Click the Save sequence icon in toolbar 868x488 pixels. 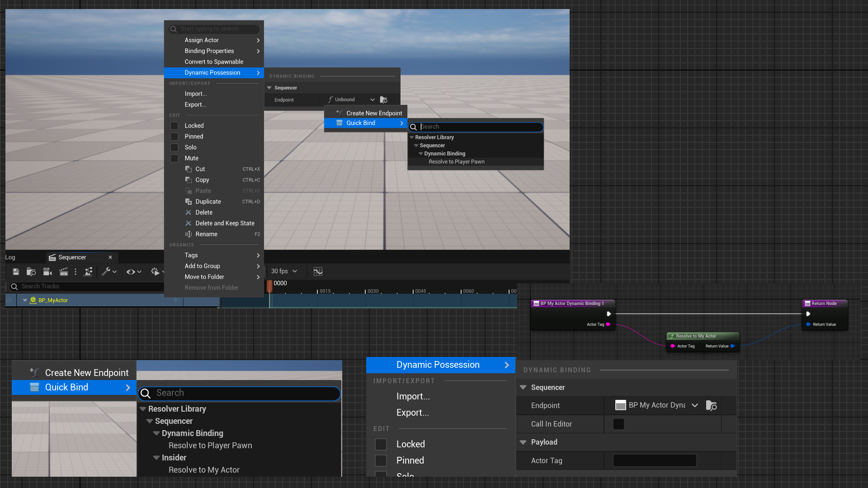pyautogui.click(x=16, y=272)
